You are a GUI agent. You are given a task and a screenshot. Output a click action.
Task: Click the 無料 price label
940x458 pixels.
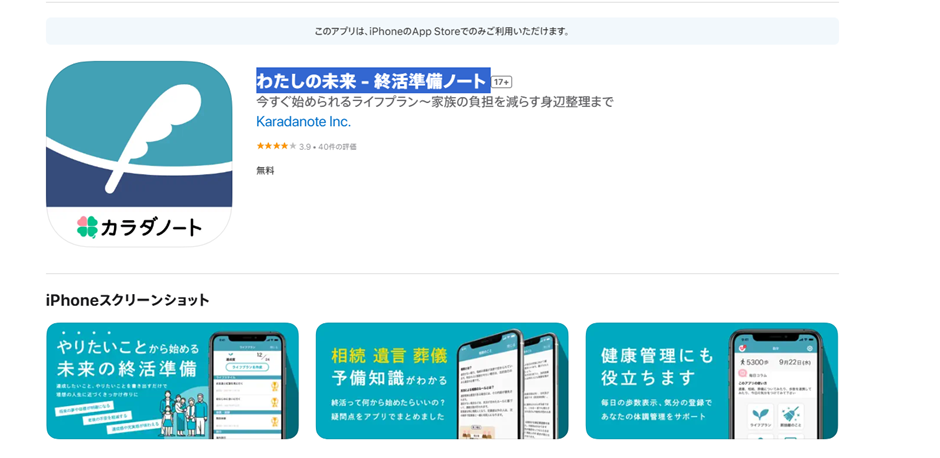click(x=265, y=171)
